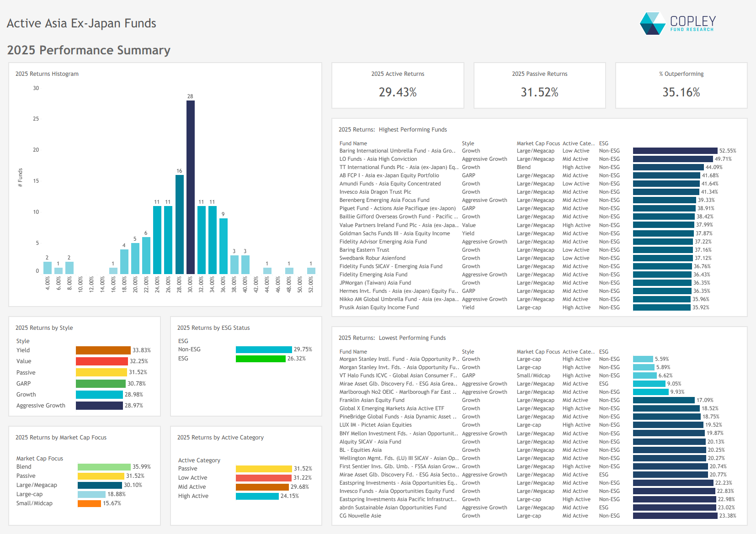Viewport: 756px width, 534px height.
Task: Select the histogram bar labeled 9
Action: [223, 246]
